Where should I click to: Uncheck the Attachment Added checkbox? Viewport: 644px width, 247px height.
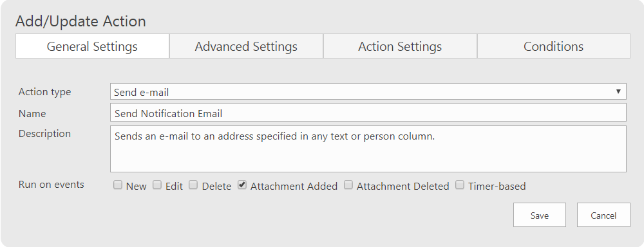point(242,185)
